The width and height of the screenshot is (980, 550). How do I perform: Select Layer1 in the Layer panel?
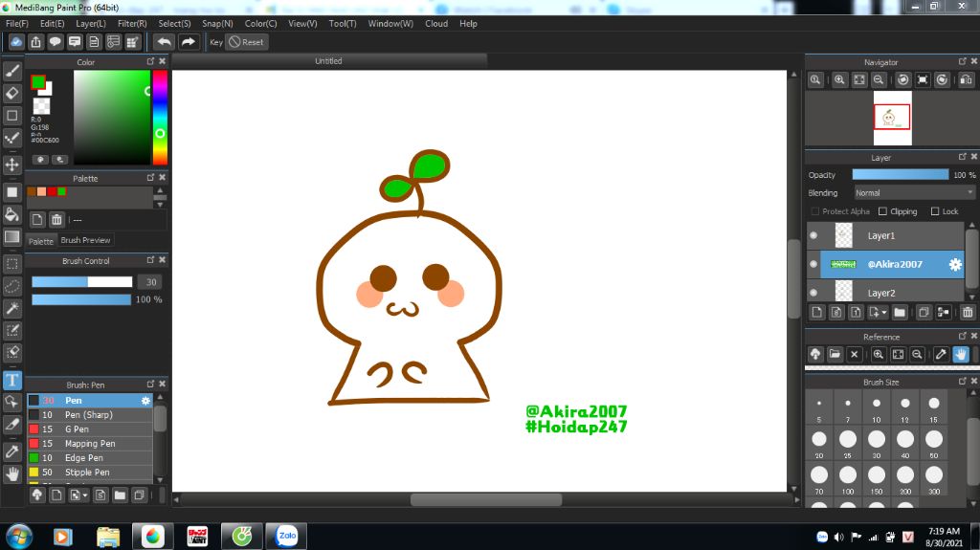[885, 235]
